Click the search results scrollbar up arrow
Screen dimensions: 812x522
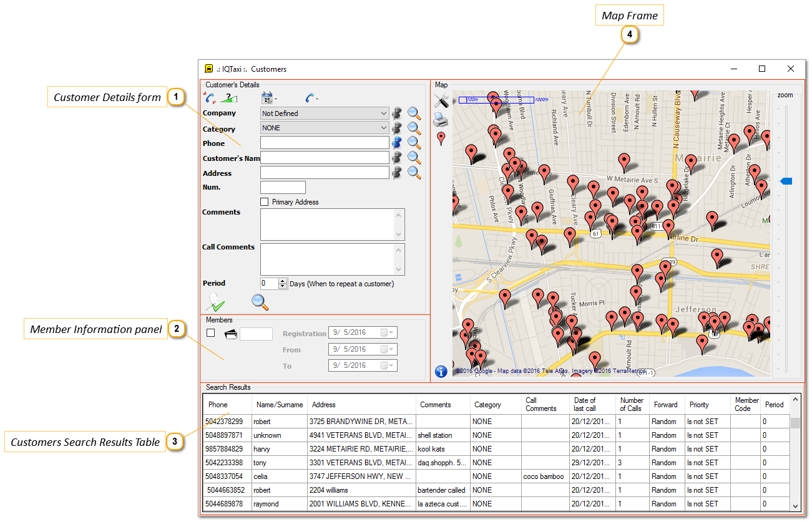click(x=795, y=400)
